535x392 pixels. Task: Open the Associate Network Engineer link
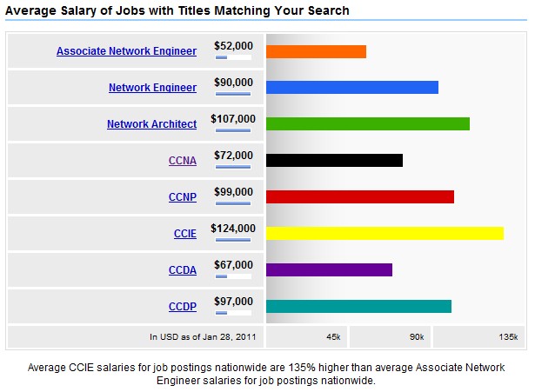(126, 51)
